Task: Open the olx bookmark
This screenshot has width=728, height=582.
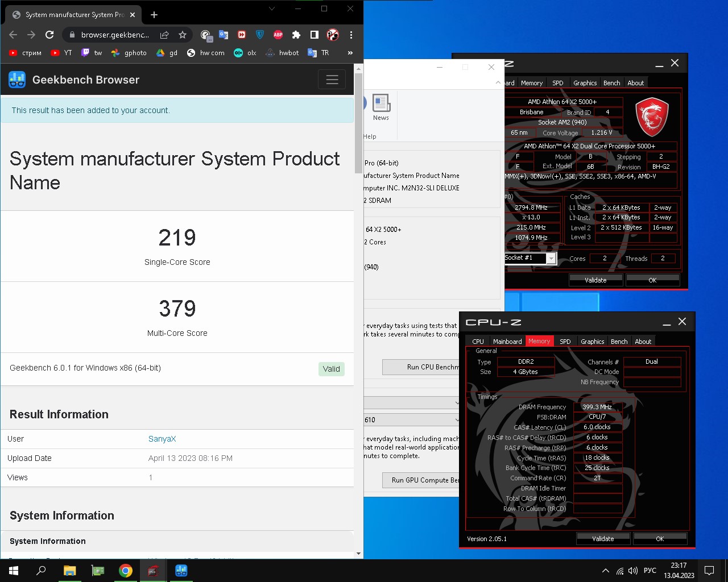Action: (245, 53)
